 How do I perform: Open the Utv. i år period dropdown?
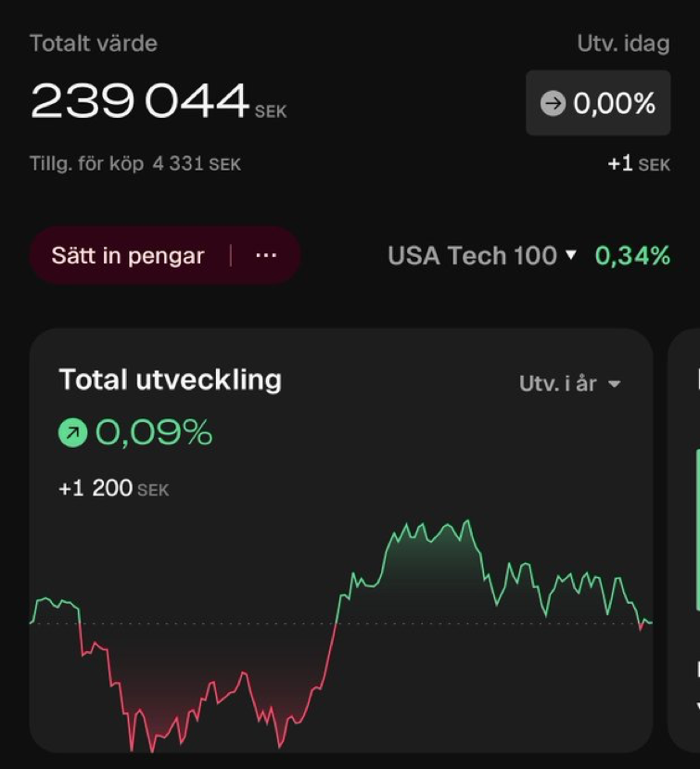(570, 383)
